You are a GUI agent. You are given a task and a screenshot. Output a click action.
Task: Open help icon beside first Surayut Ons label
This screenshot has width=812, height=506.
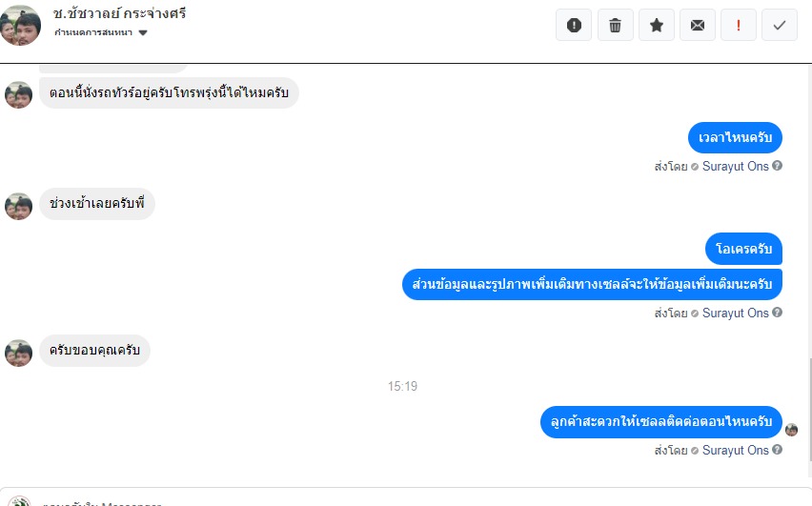(x=778, y=166)
